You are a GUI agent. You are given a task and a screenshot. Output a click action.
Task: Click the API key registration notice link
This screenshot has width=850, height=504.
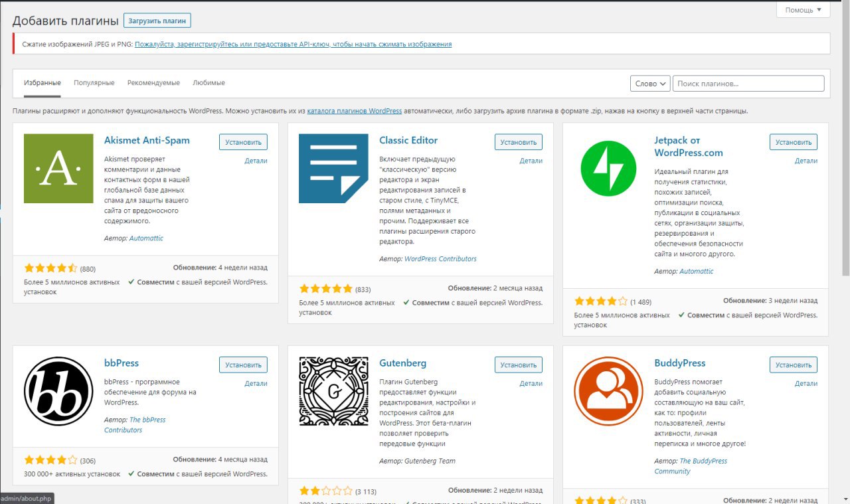(293, 44)
